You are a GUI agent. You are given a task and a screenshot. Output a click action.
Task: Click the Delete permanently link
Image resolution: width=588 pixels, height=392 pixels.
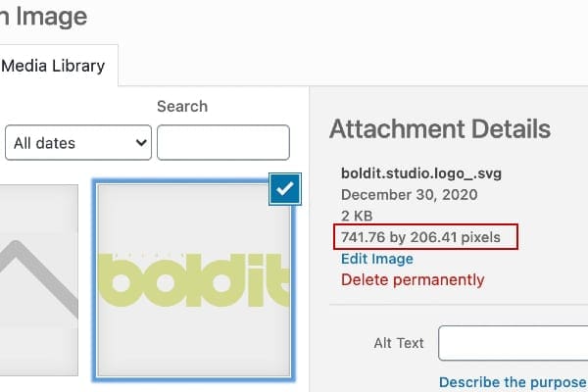[x=413, y=280]
